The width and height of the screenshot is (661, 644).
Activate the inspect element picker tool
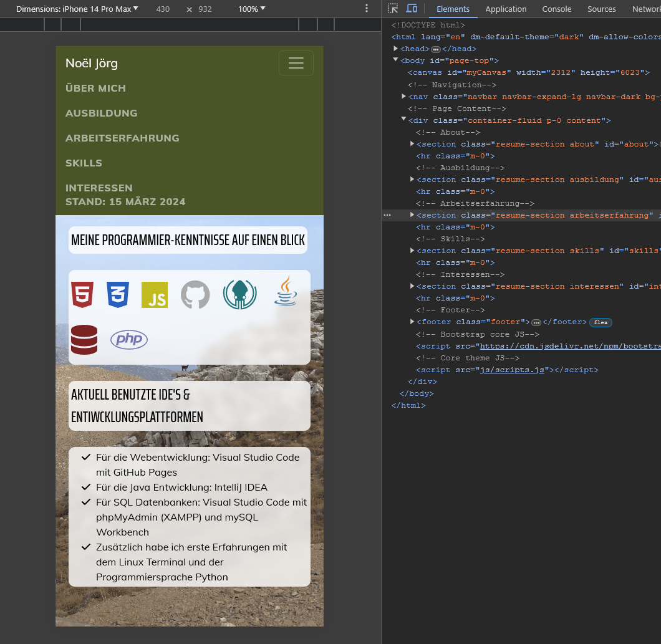click(x=393, y=9)
